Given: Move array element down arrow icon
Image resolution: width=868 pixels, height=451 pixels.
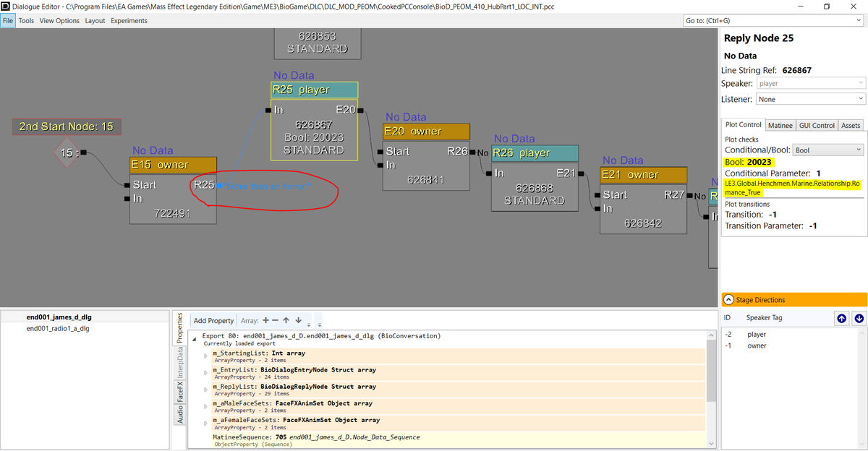Looking at the screenshot, I should [298, 320].
